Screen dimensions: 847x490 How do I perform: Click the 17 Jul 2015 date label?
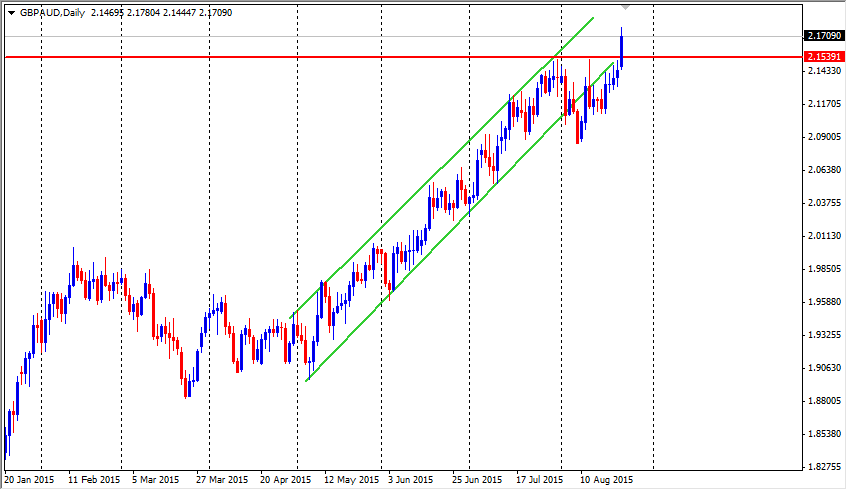(540, 480)
